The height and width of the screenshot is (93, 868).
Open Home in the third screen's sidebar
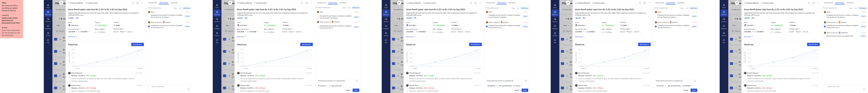click(x=386, y=6)
